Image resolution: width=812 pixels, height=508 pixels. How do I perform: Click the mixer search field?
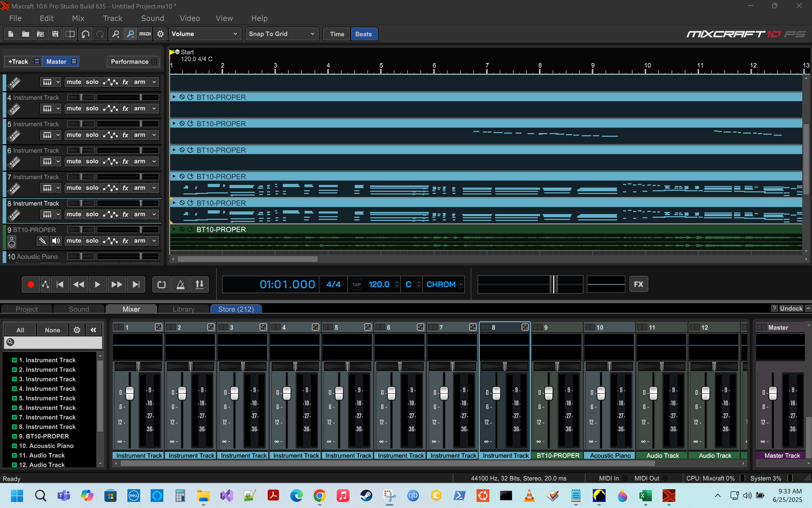(x=53, y=342)
